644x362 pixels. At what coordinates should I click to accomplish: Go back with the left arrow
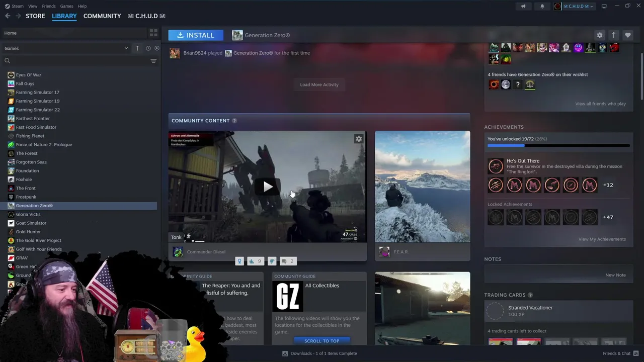(x=8, y=16)
